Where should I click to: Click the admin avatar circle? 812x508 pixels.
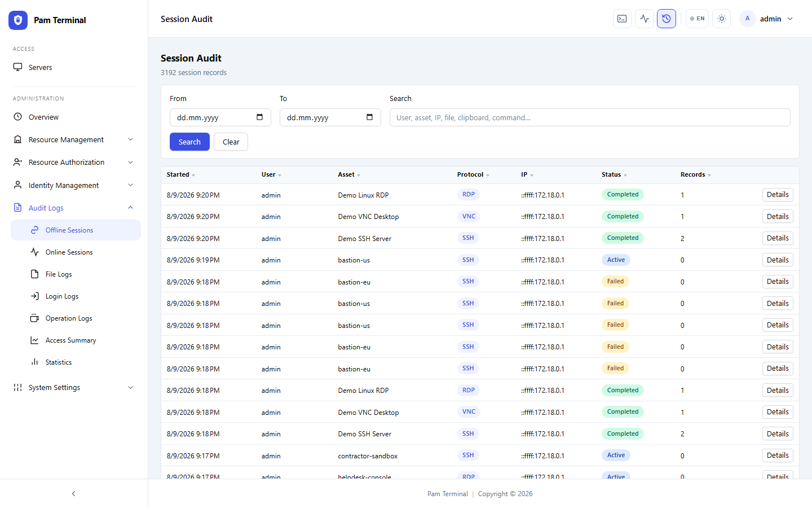click(748, 19)
